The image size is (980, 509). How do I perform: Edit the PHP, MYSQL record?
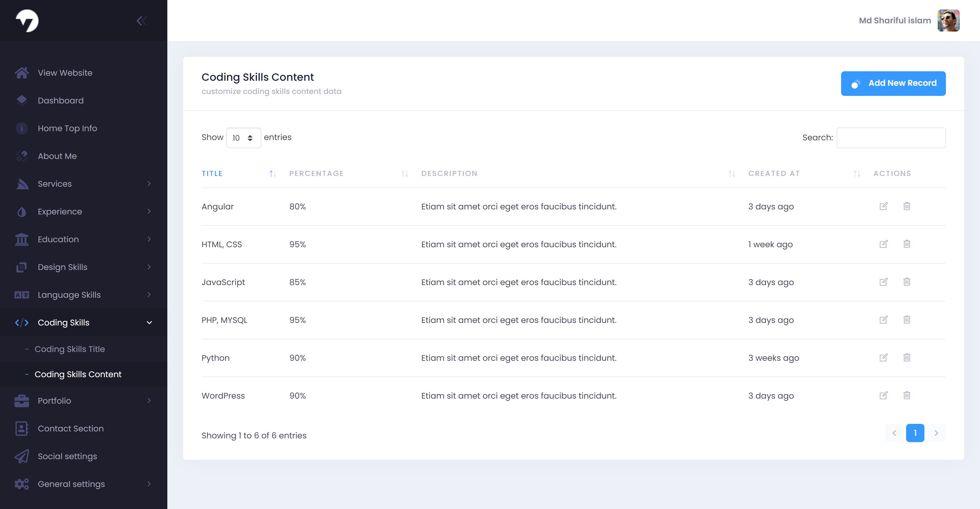pyautogui.click(x=883, y=320)
